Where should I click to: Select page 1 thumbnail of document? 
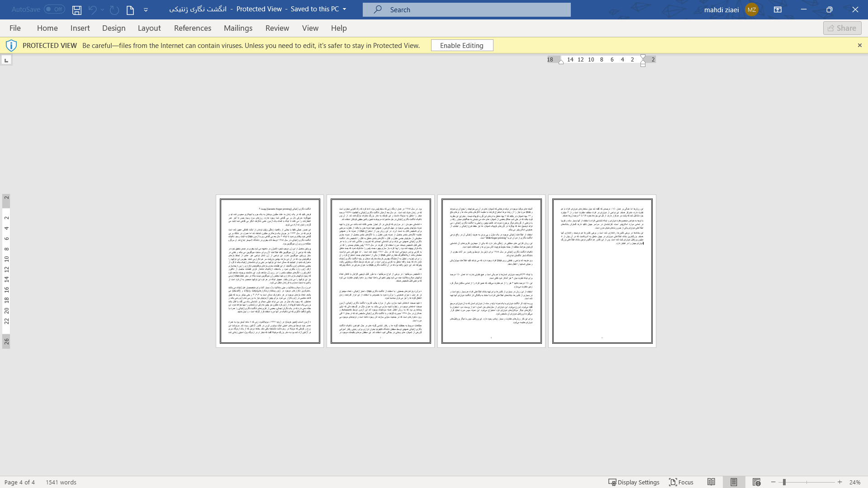pyautogui.click(x=270, y=271)
